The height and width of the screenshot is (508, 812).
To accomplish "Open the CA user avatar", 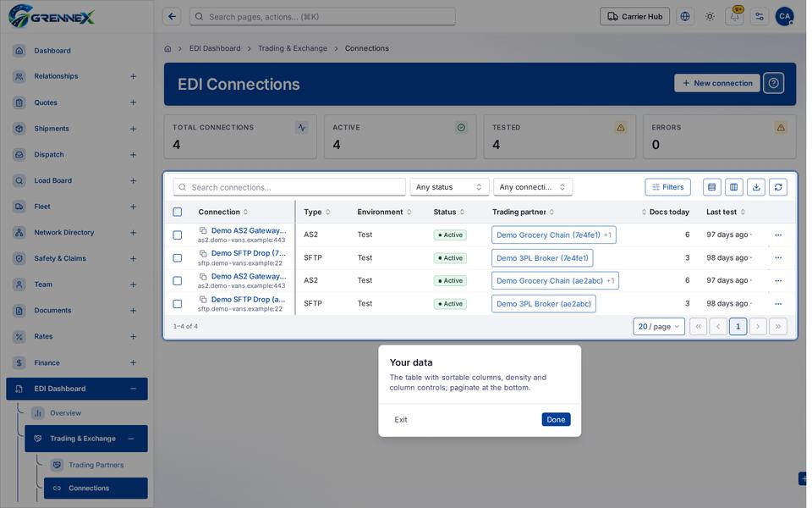I will tap(785, 17).
